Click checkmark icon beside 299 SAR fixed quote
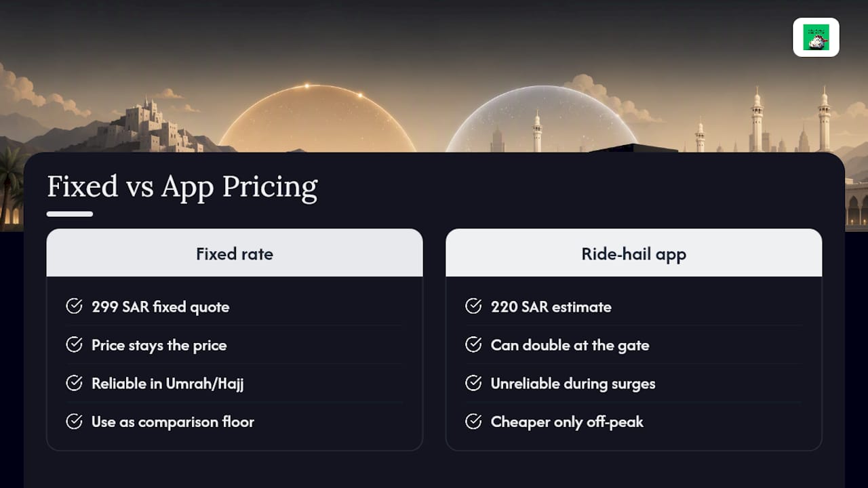Image resolution: width=868 pixels, height=488 pixels. coord(74,306)
